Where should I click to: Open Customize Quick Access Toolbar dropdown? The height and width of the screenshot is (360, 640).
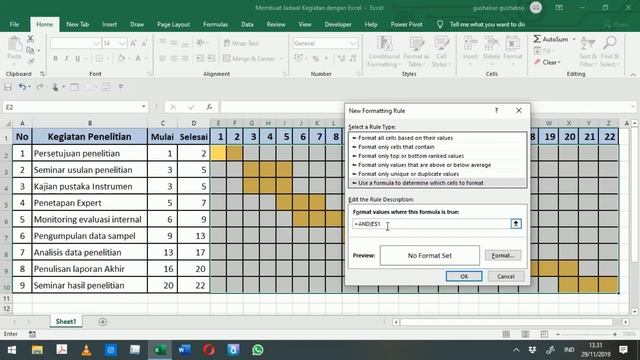point(120,87)
